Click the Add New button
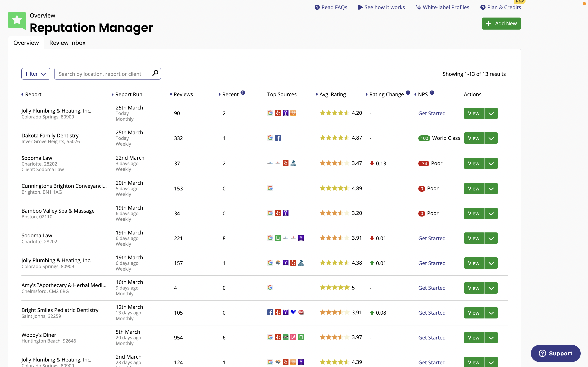 coord(501,23)
